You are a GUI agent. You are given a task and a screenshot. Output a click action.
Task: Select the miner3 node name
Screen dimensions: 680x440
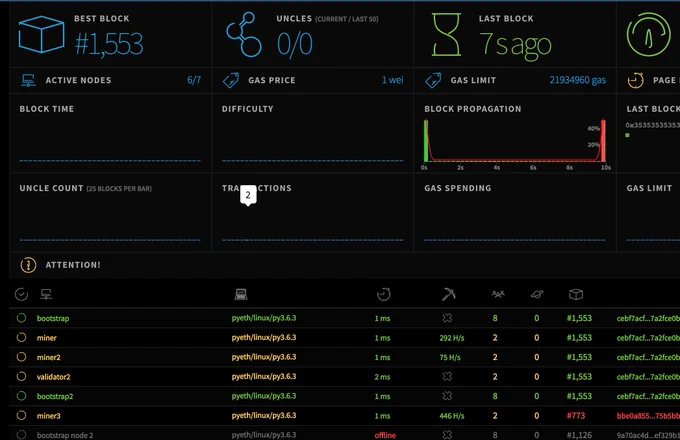tap(49, 416)
